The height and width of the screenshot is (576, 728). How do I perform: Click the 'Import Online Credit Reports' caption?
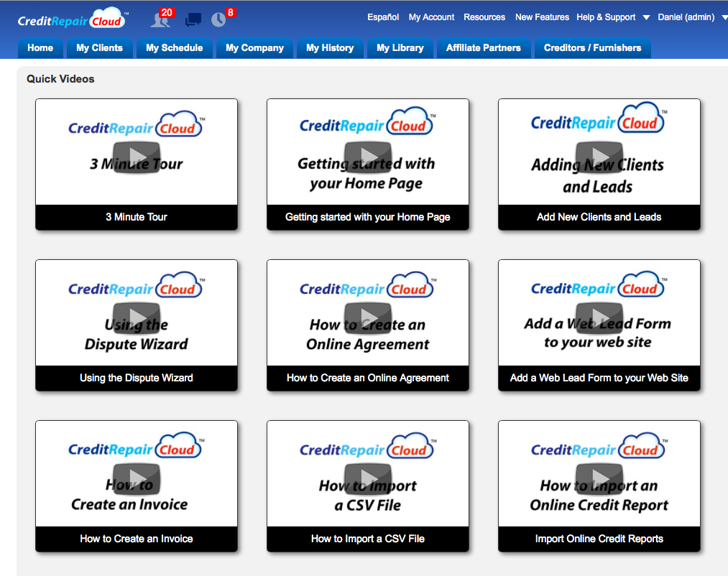pos(599,539)
